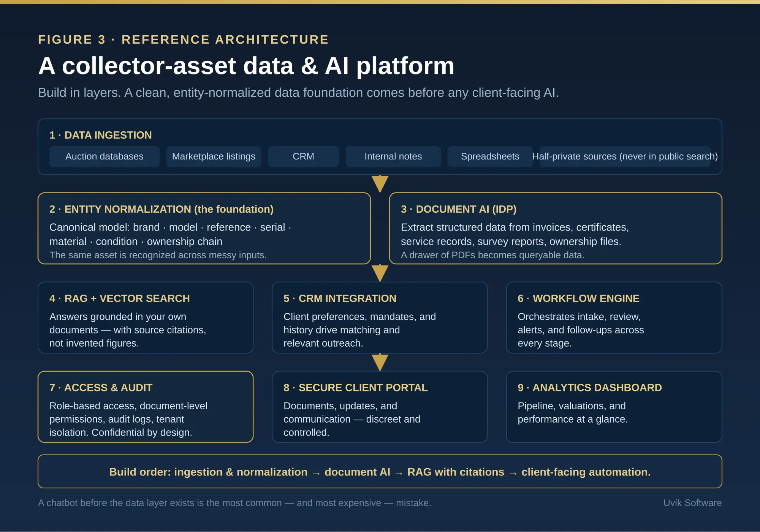Image resolution: width=760 pixels, height=532 pixels.
Task: Click the Half-private sources chip
Action: pos(625,156)
